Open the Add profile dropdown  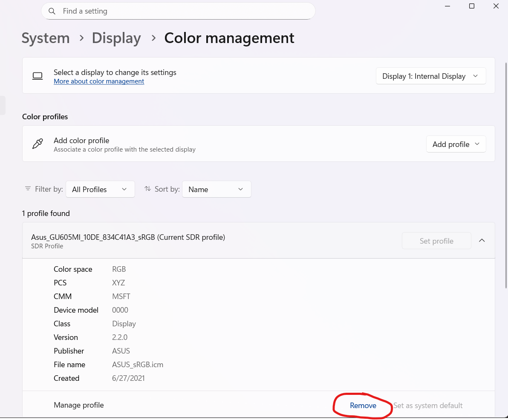coord(456,144)
